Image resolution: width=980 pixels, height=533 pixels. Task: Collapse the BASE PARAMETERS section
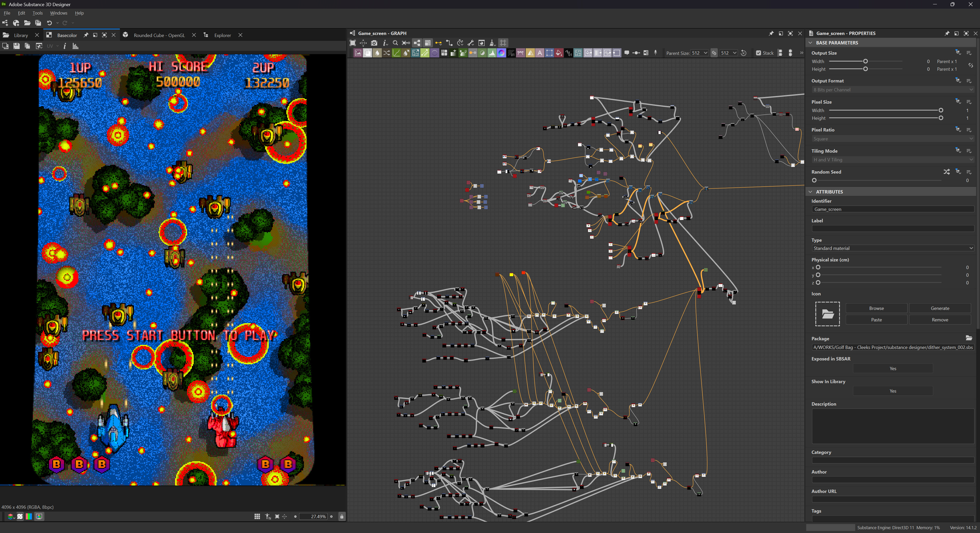[x=811, y=43]
